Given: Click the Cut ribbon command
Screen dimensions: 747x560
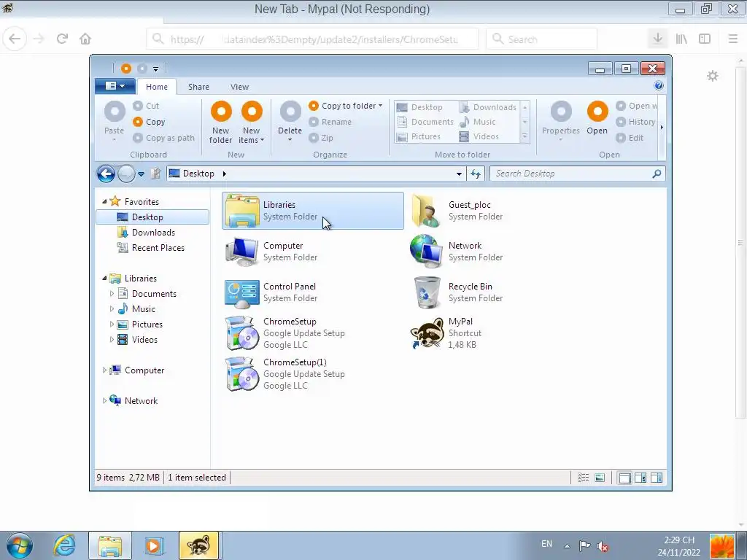Looking at the screenshot, I should click(x=146, y=106).
